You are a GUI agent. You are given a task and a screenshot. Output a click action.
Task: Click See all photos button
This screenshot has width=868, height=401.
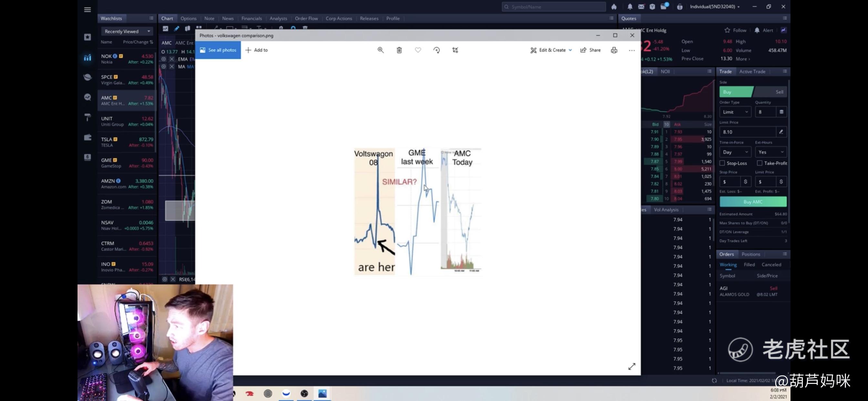pos(218,50)
